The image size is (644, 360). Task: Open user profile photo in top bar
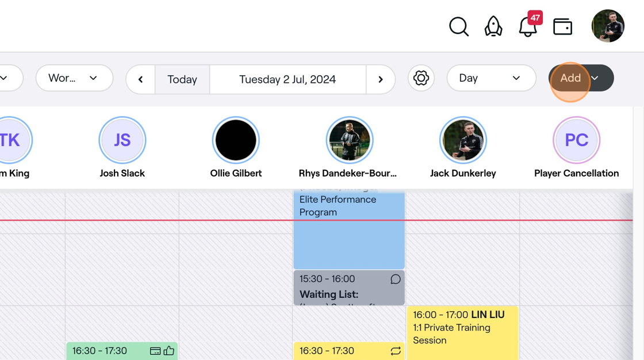(608, 26)
